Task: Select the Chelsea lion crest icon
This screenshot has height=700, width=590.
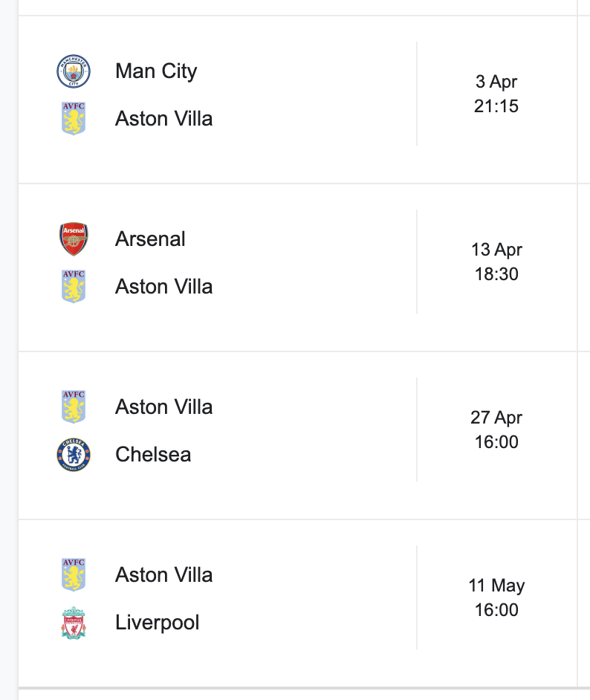Action: [74, 455]
